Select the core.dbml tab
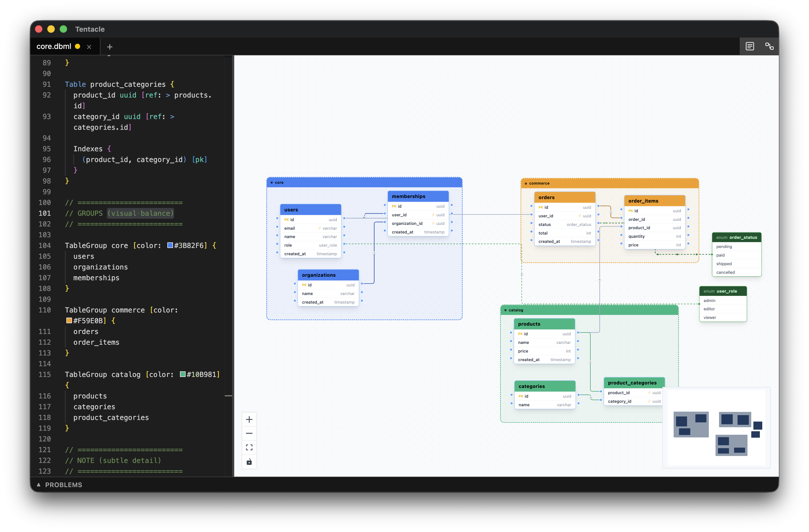809x532 pixels. click(x=54, y=46)
